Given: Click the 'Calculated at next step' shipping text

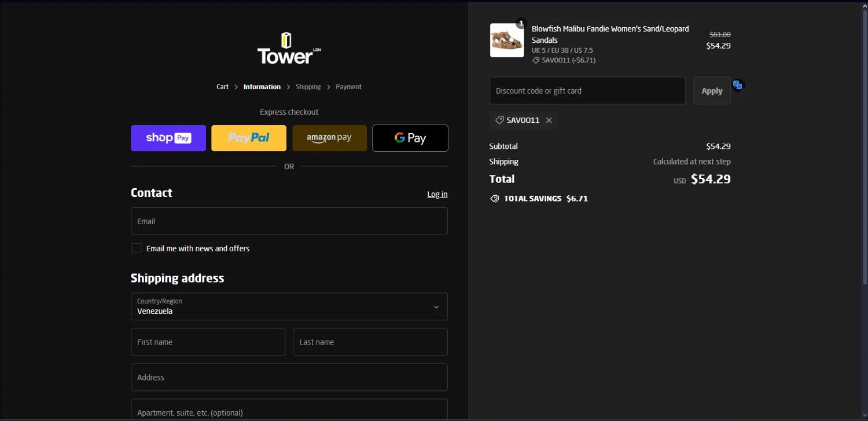Looking at the screenshot, I should tap(692, 162).
